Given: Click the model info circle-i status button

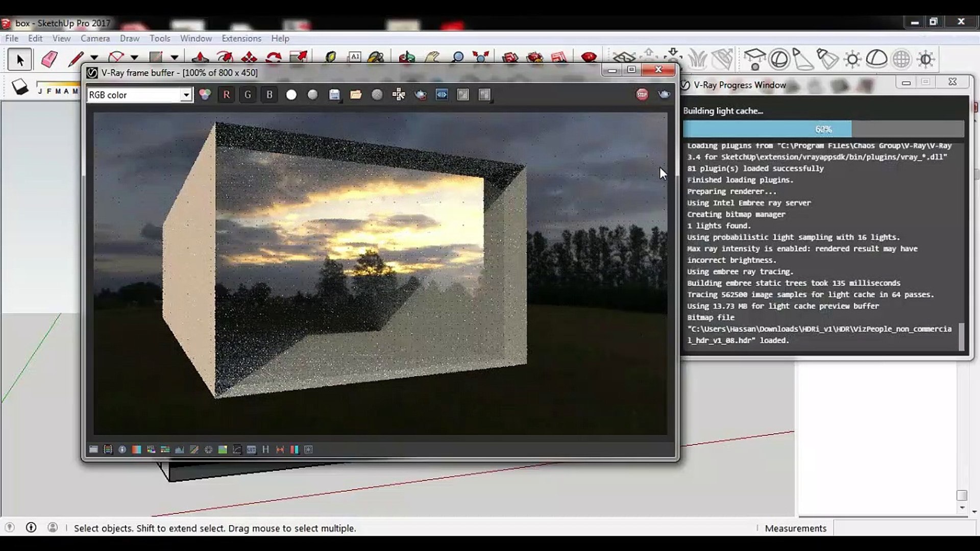Looking at the screenshot, I should click(31, 528).
